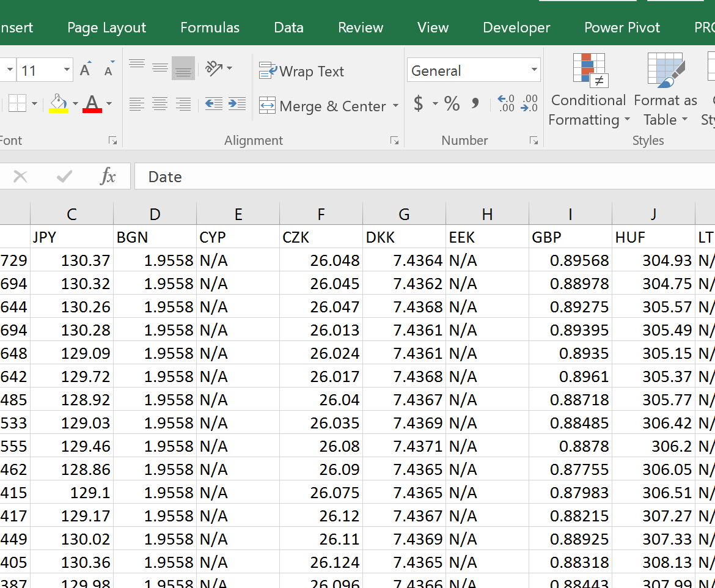The image size is (715, 588).
Task: Click the Increase Indent icon
Action: [x=237, y=104]
